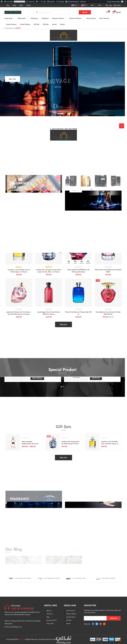Click the newsletter Subscribe button
Image resolution: width=127 pixels, height=644 pixels.
pyautogui.click(x=113, y=618)
